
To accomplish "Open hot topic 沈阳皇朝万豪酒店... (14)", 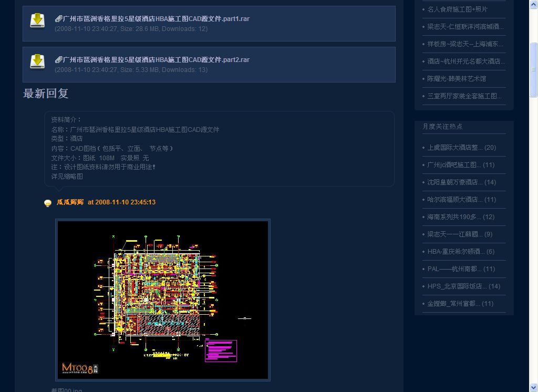I will coord(461,182).
